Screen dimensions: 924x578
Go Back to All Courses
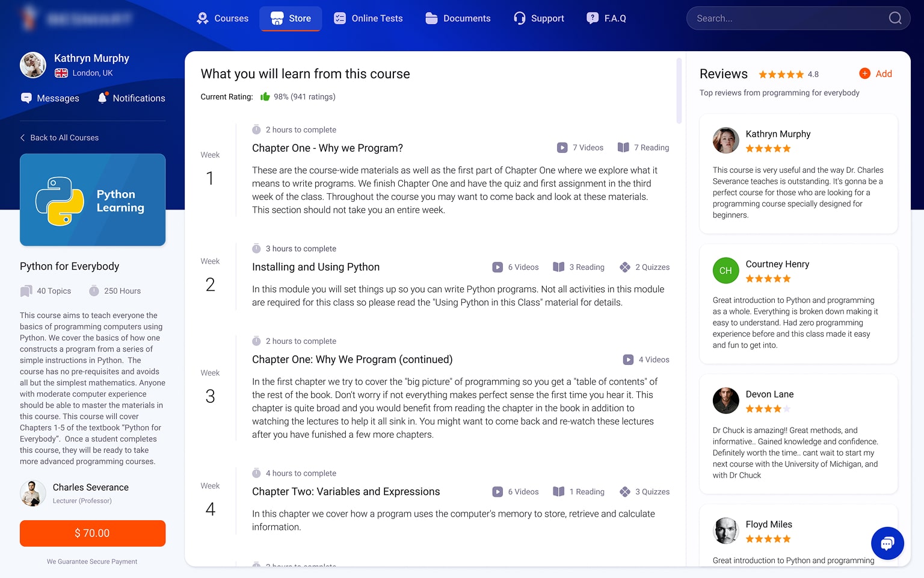(x=60, y=137)
